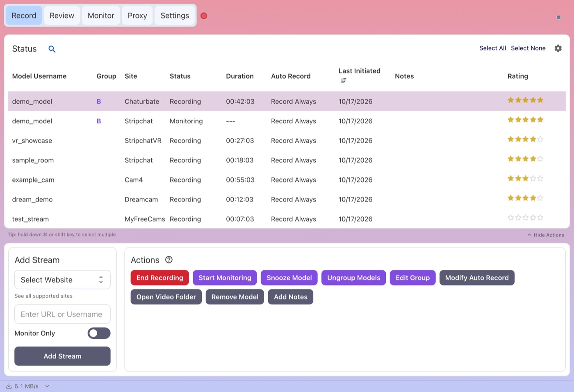Open the Select Website dropdown
This screenshot has width=574, height=392.
[62, 280]
